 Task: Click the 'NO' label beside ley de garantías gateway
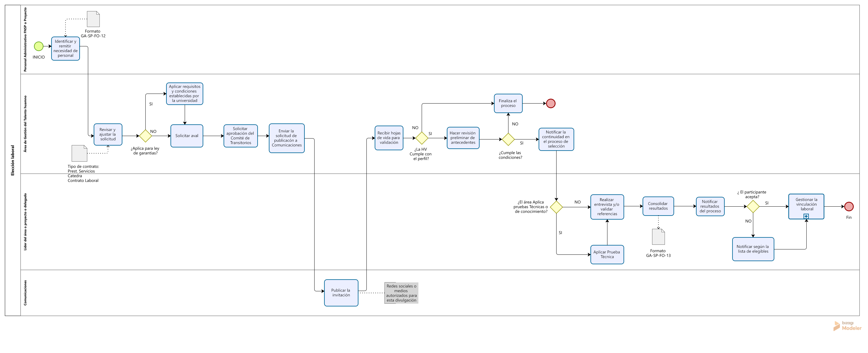[153, 132]
